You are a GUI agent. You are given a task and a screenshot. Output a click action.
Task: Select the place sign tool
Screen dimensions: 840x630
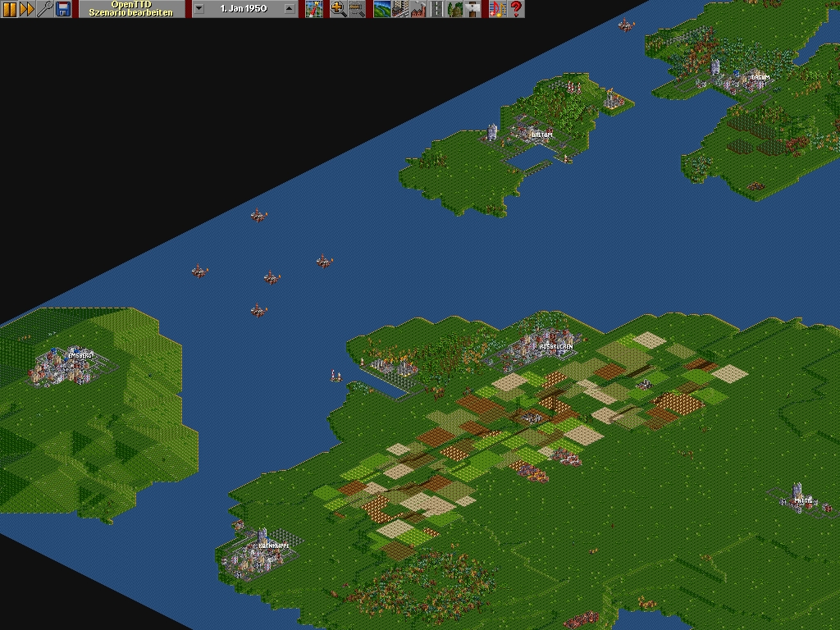pyautogui.click(x=472, y=9)
